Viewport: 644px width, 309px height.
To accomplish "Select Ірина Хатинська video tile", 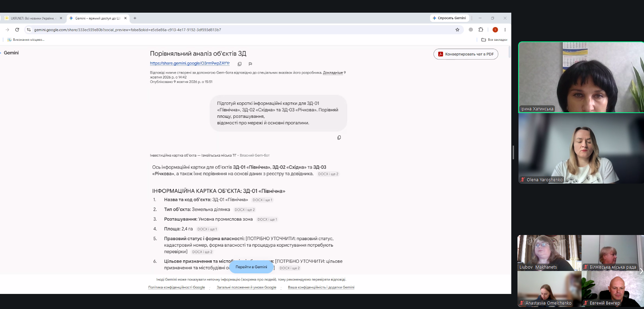I will coord(581,77).
